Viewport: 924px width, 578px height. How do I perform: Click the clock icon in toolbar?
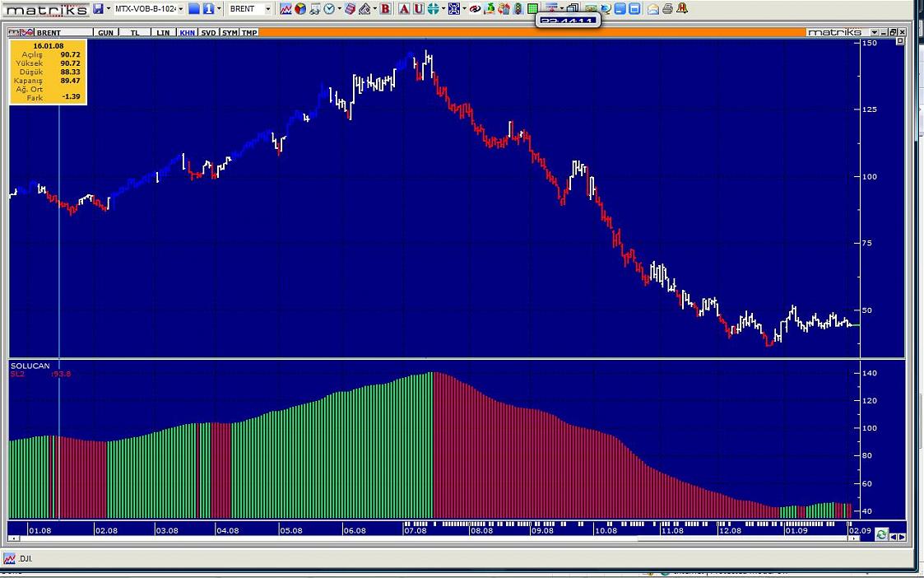point(329,9)
